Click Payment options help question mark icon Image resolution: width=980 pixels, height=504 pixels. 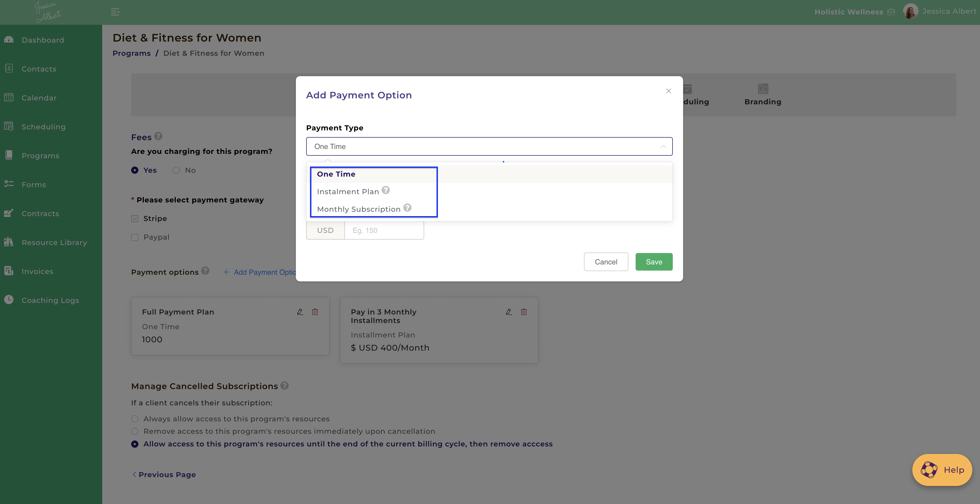pos(206,270)
